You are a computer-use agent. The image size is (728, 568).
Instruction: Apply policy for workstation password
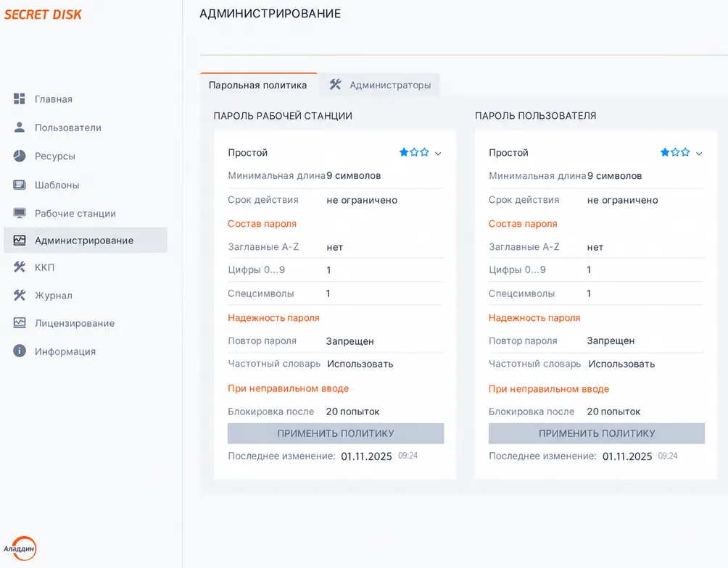click(336, 433)
